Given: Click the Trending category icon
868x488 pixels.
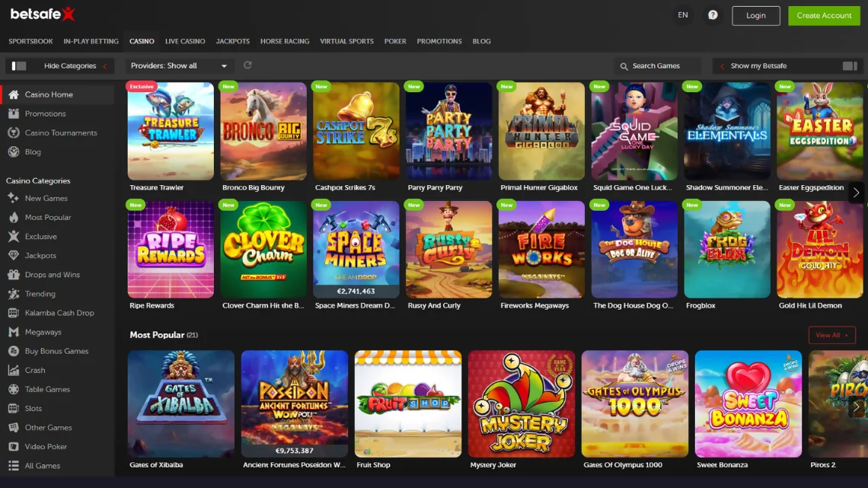Looking at the screenshot, I should point(14,294).
